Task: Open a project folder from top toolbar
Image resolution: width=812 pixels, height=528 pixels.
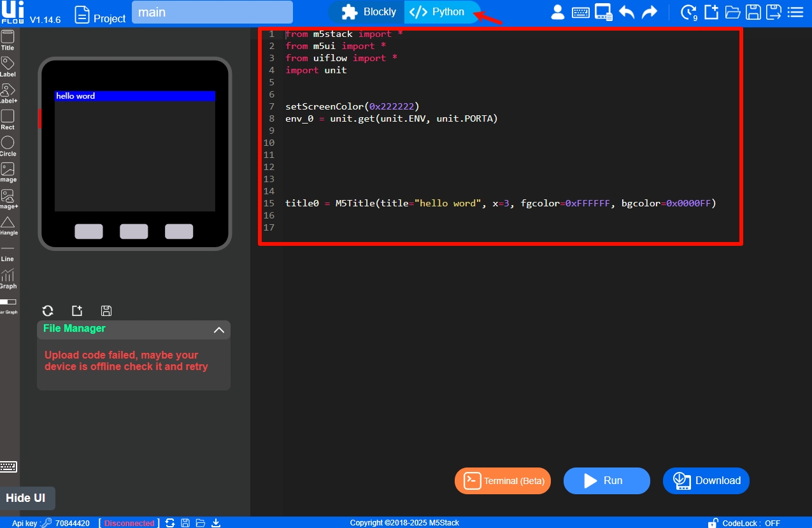Action: point(732,12)
